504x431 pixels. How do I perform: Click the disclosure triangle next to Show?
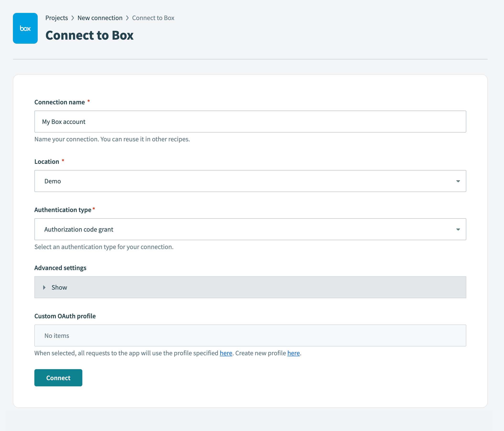click(45, 287)
